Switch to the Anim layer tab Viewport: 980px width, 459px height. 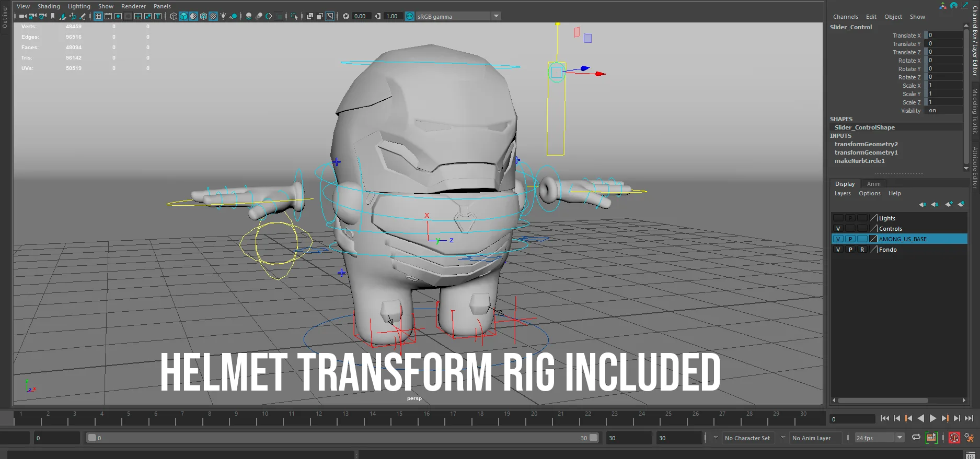[874, 184]
